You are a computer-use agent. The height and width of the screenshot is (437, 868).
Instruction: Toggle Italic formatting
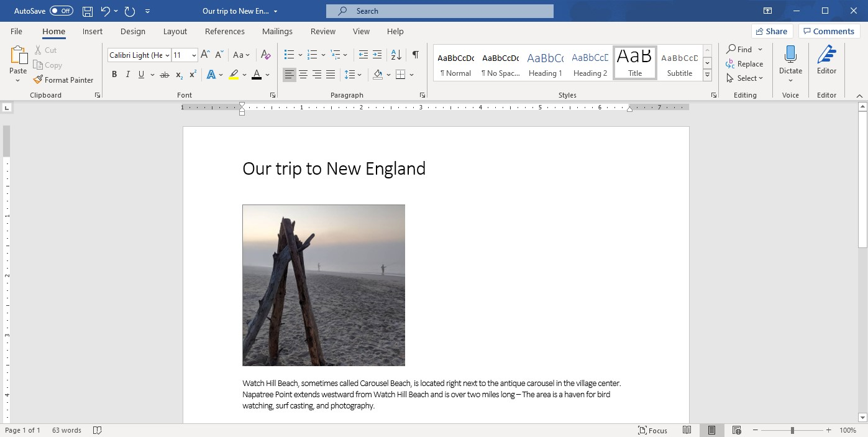(128, 75)
